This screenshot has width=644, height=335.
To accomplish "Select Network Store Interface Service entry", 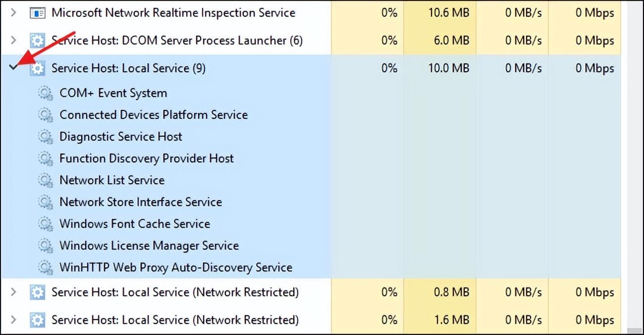I will click(x=141, y=202).
